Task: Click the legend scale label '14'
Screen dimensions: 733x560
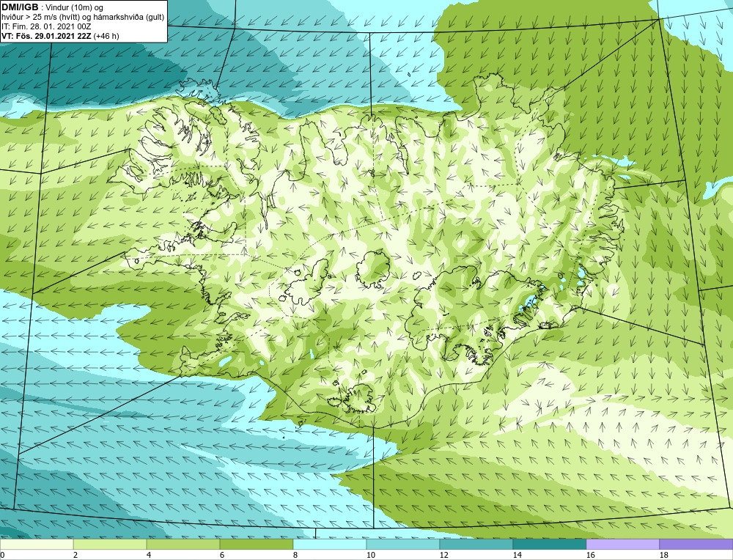Action: pos(517,555)
